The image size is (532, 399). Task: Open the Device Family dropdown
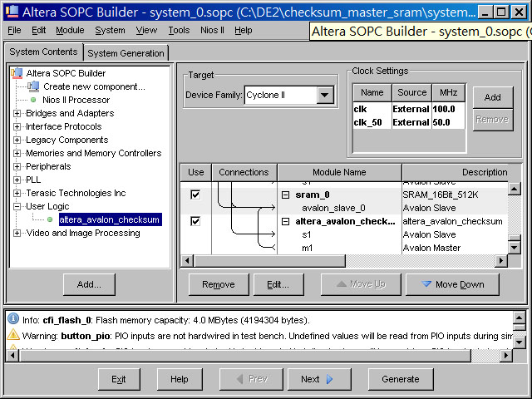pyautogui.click(x=325, y=95)
